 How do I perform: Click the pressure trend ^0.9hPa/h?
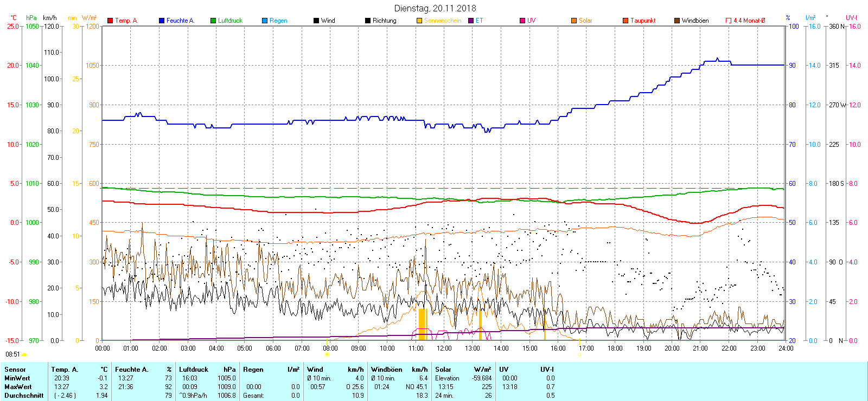point(193,396)
